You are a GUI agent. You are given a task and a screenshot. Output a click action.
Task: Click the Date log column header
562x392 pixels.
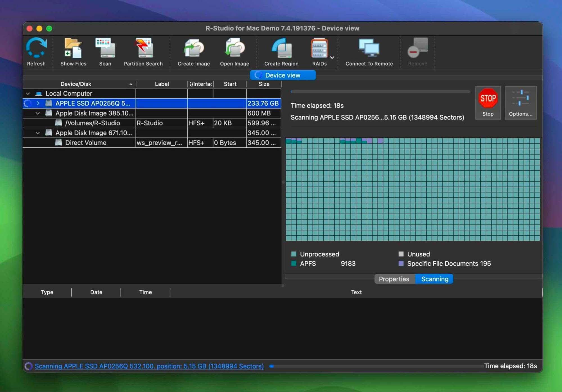pos(96,292)
